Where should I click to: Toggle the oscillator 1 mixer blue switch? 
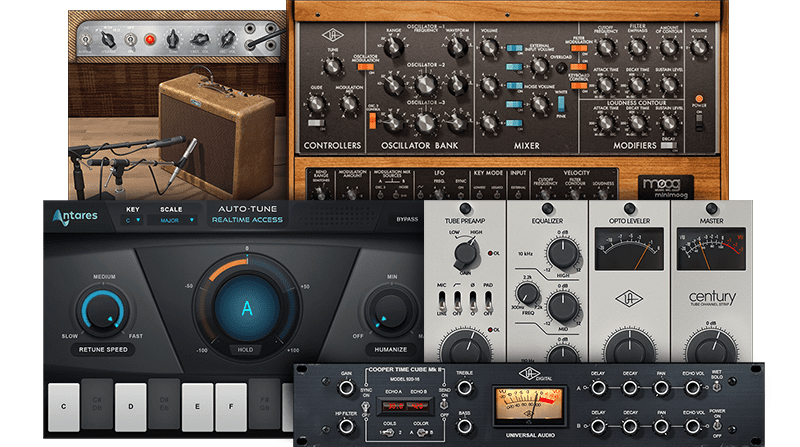click(x=514, y=48)
